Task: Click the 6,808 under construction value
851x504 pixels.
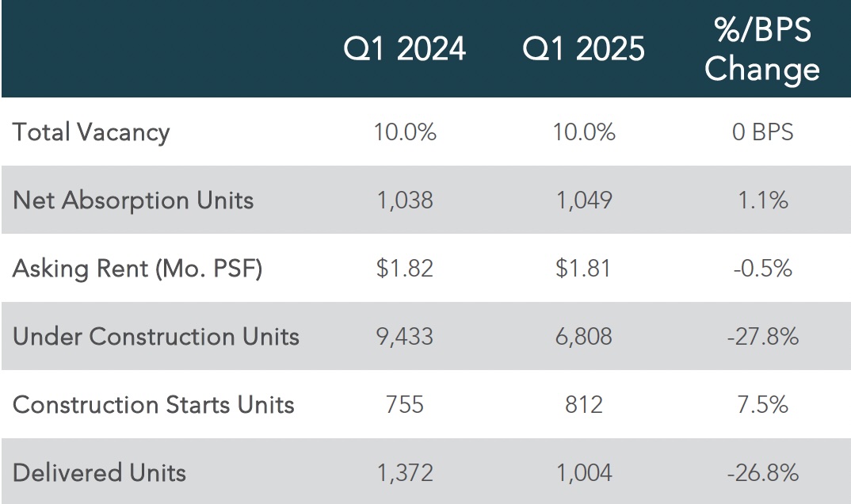Action: coord(584,337)
